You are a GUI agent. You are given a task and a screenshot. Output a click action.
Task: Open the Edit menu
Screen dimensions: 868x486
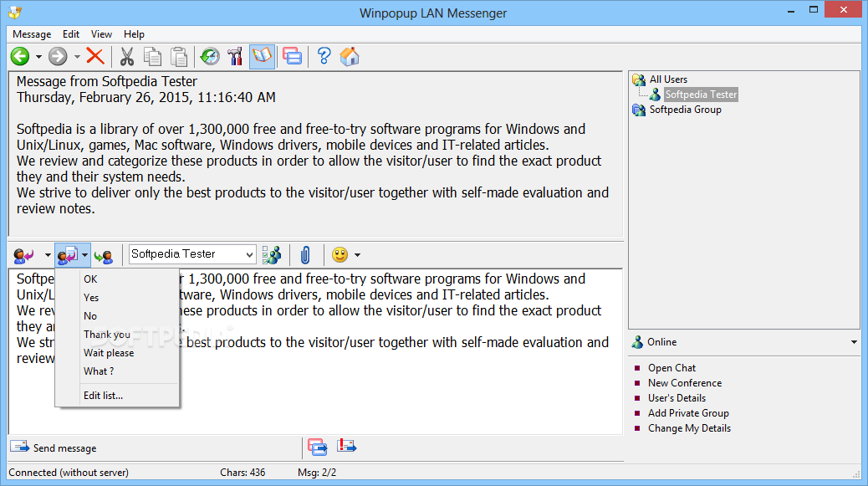click(x=71, y=34)
